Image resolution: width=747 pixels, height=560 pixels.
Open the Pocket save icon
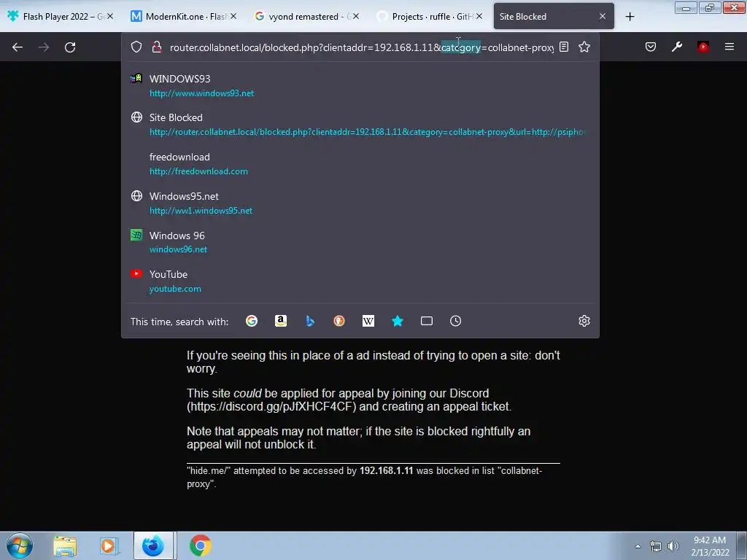[x=651, y=47]
